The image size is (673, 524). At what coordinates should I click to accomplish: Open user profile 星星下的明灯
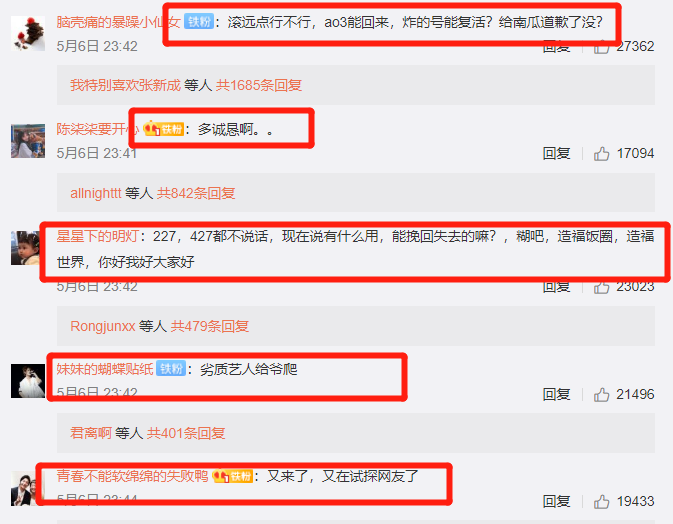pyautogui.click(x=97, y=236)
